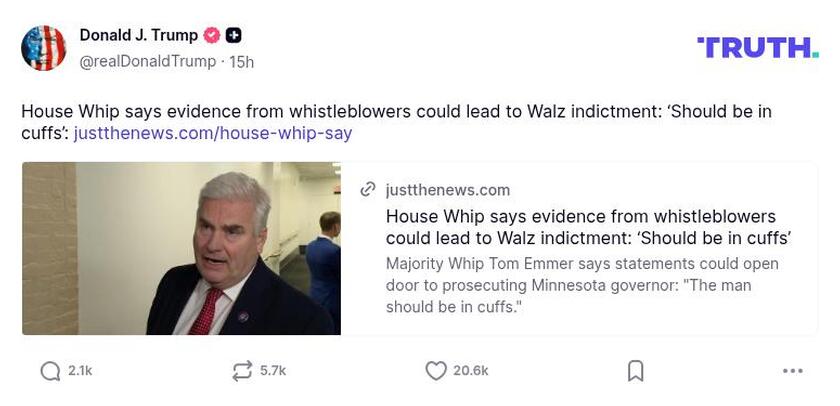Open the Donald J. Trump display name
This screenshot has height=406, width=840.
(x=139, y=35)
